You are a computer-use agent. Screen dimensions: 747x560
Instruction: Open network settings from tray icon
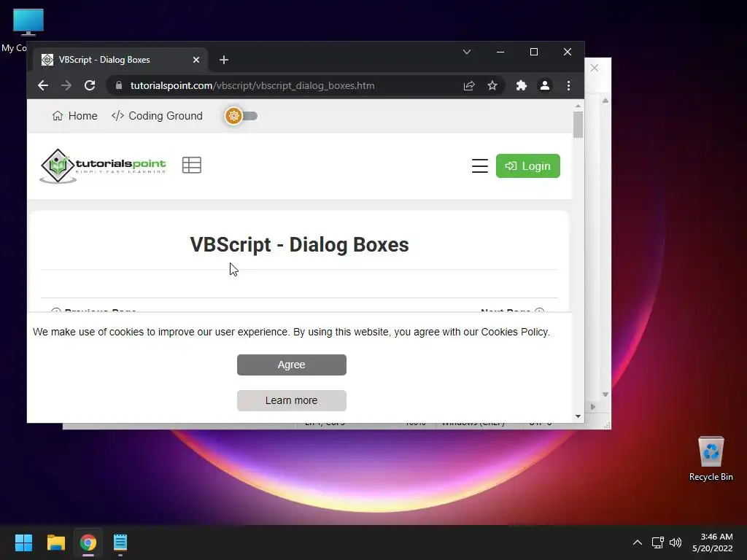click(658, 542)
